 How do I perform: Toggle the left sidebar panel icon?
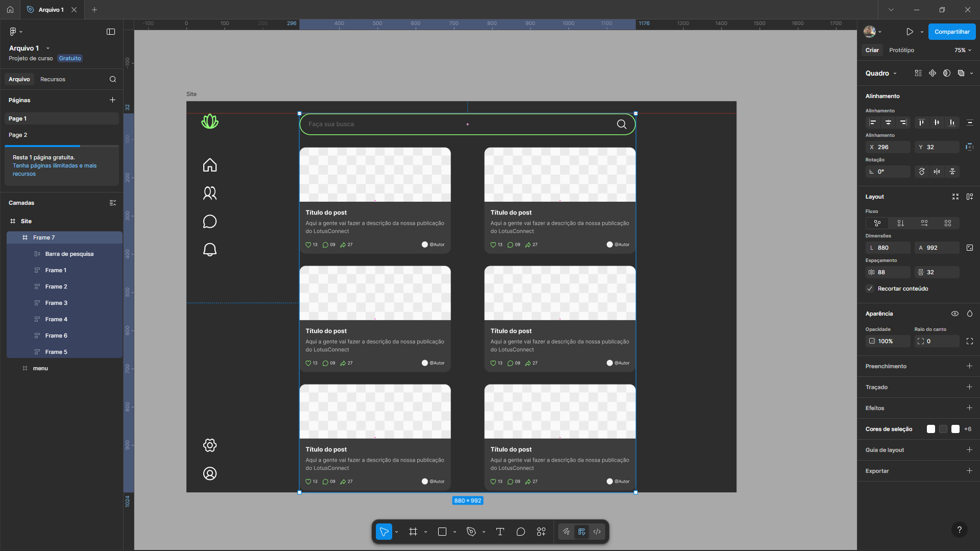(111, 32)
